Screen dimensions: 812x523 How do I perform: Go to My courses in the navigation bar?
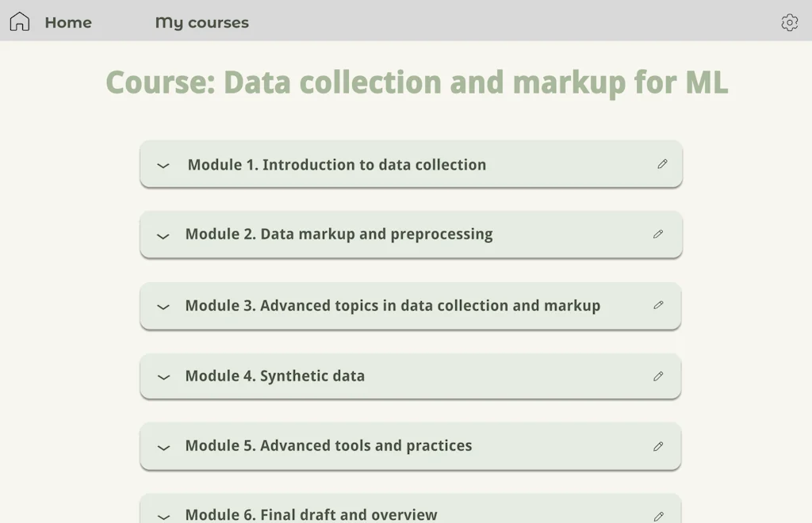(x=201, y=22)
